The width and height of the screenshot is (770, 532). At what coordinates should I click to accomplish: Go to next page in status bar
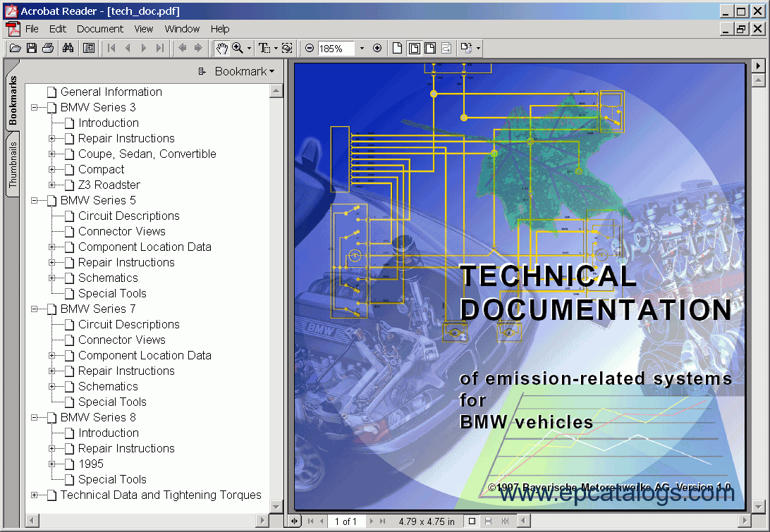pyautogui.click(x=371, y=521)
